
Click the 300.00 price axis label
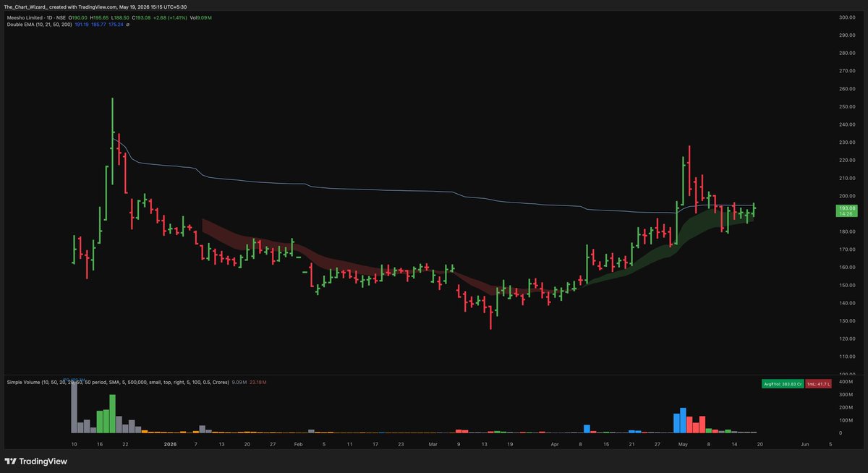point(847,17)
